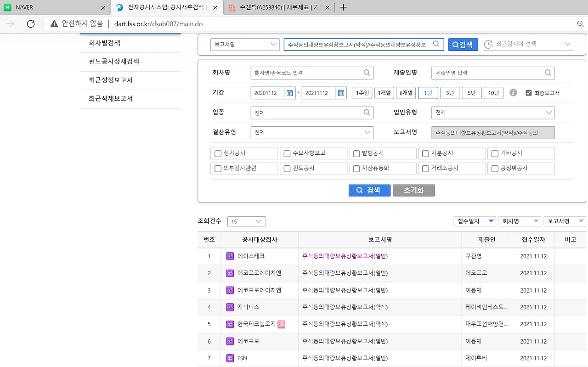
Task: Click the clock icon beside 최근검색어 선택
Action: tap(488, 44)
